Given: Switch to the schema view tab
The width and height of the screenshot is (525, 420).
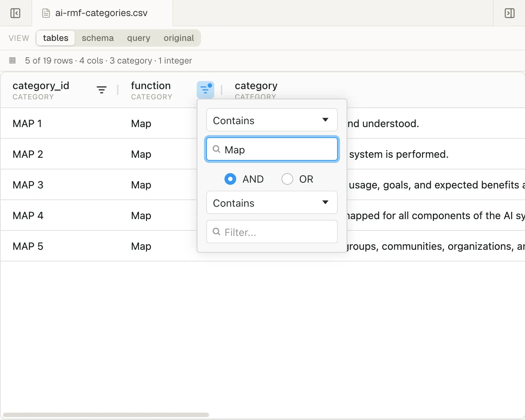Looking at the screenshot, I should tap(98, 38).
